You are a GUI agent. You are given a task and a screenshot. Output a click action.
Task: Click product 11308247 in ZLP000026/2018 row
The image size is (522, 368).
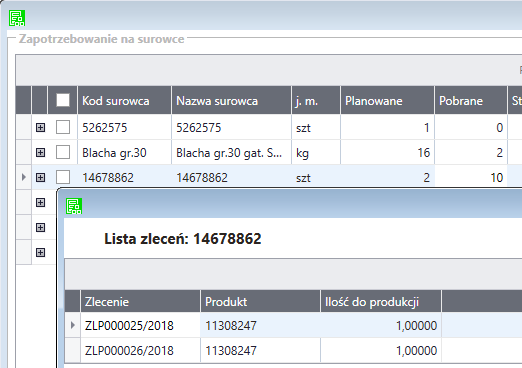tap(260, 350)
